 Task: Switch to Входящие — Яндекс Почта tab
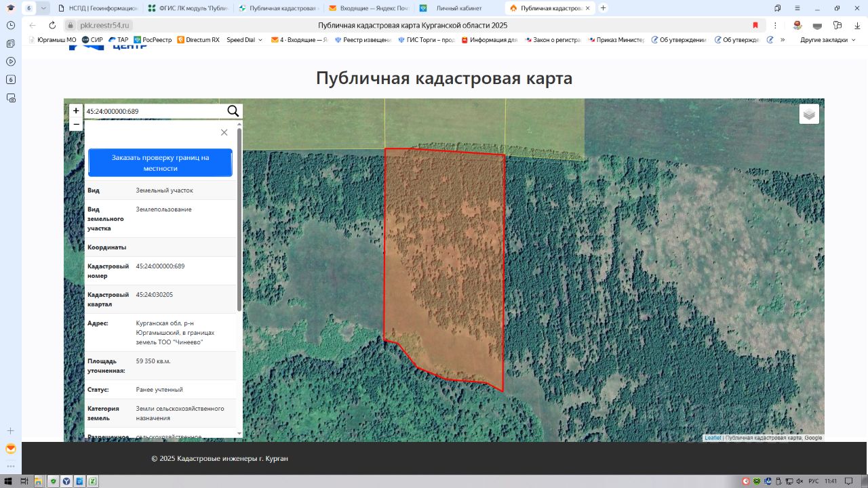coord(368,8)
